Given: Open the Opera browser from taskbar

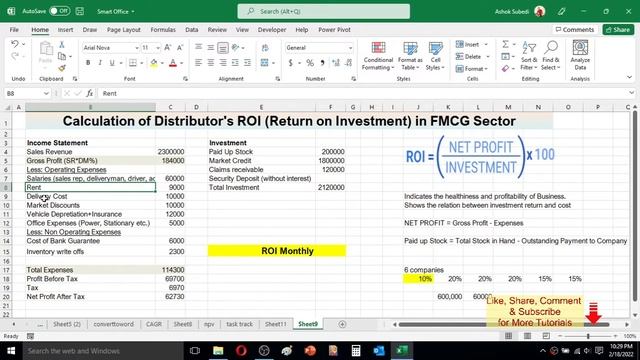Looking at the screenshot, I should pos(241,351).
